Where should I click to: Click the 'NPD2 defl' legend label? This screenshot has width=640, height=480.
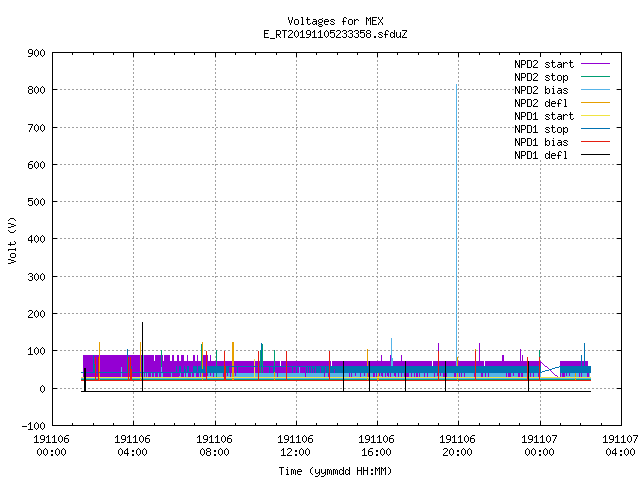tap(541, 103)
